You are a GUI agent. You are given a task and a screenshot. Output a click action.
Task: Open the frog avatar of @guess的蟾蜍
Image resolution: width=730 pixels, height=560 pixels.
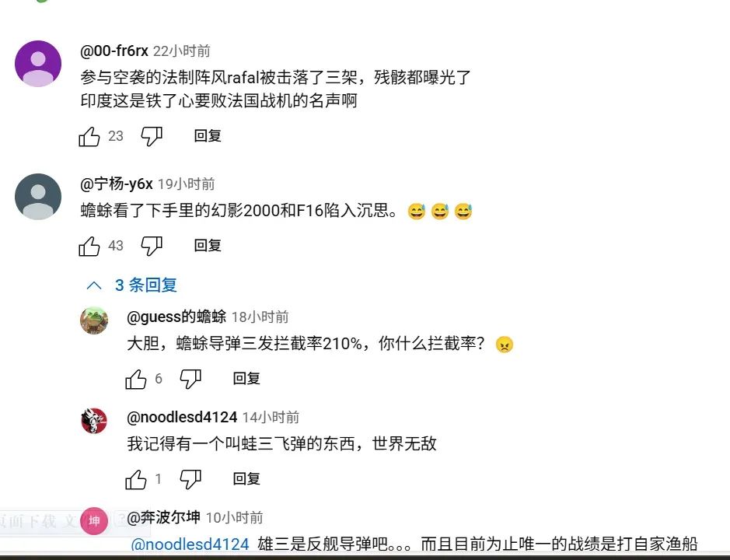[x=94, y=320]
